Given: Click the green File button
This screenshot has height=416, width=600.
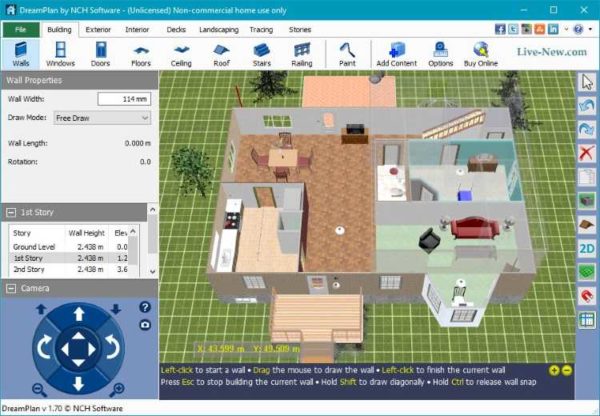Looking at the screenshot, I should pyautogui.click(x=20, y=30).
